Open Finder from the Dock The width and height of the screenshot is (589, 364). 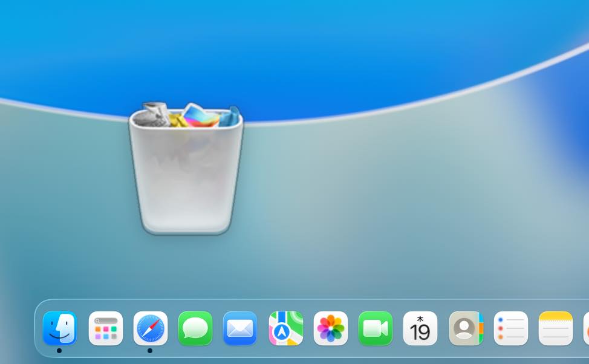coord(60,328)
